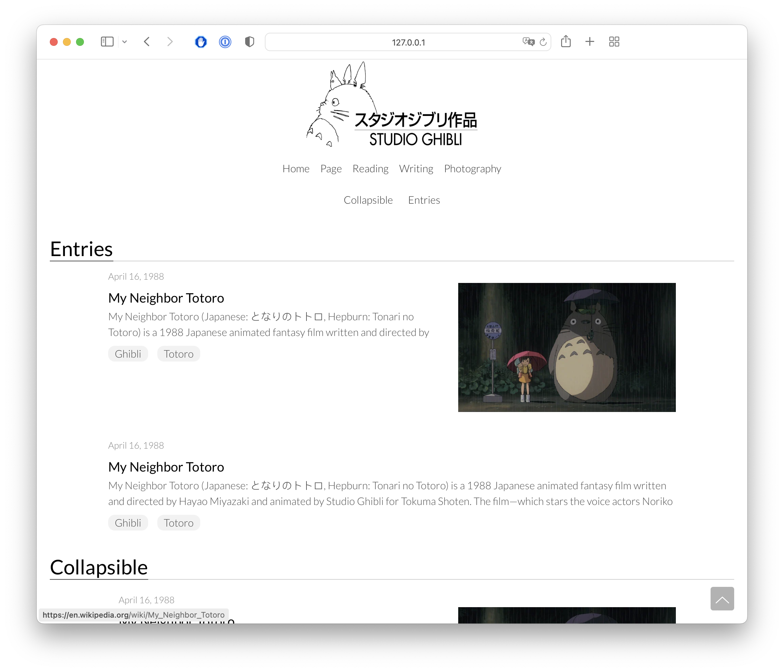The height and width of the screenshot is (672, 784).
Task: Open the blue hand blocker extension
Action: click(x=201, y=42)
